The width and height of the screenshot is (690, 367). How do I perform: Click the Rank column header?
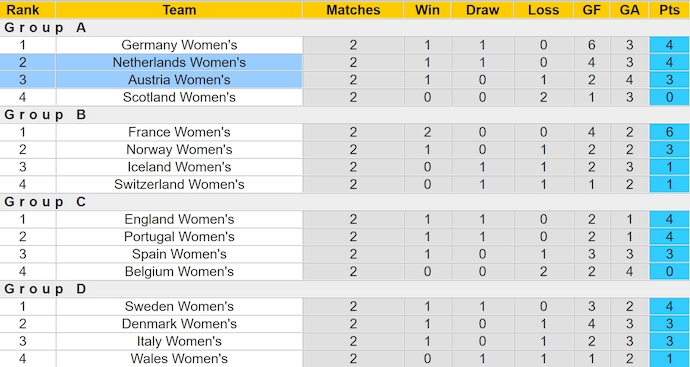pyautogui.click(x=23, y=10)
